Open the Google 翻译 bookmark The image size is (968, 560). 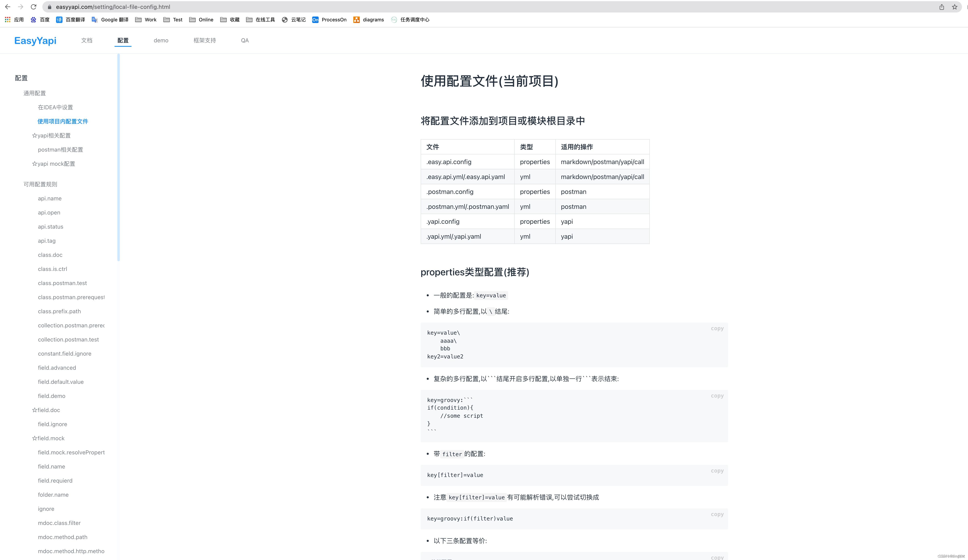[115, 20]
